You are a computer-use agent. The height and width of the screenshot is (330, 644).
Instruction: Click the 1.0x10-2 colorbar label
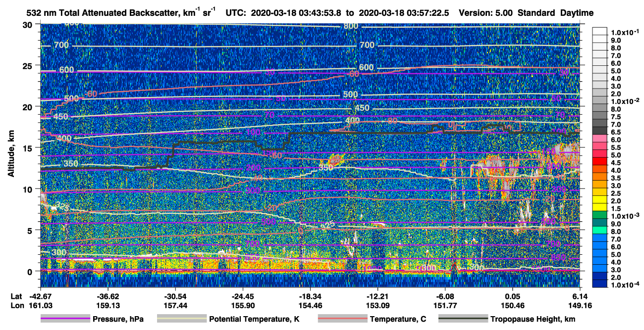pos(625,100)
